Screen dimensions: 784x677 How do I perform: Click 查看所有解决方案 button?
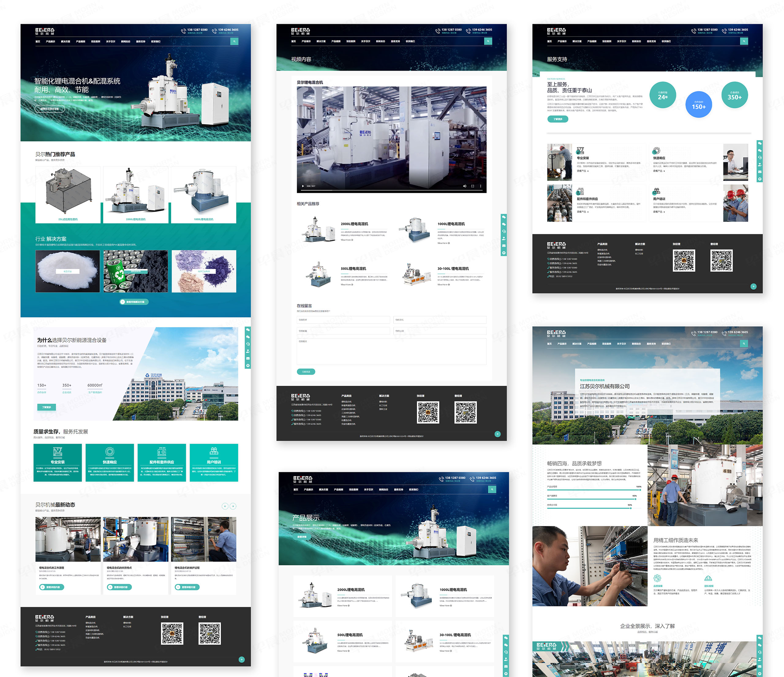pos(134,302)
